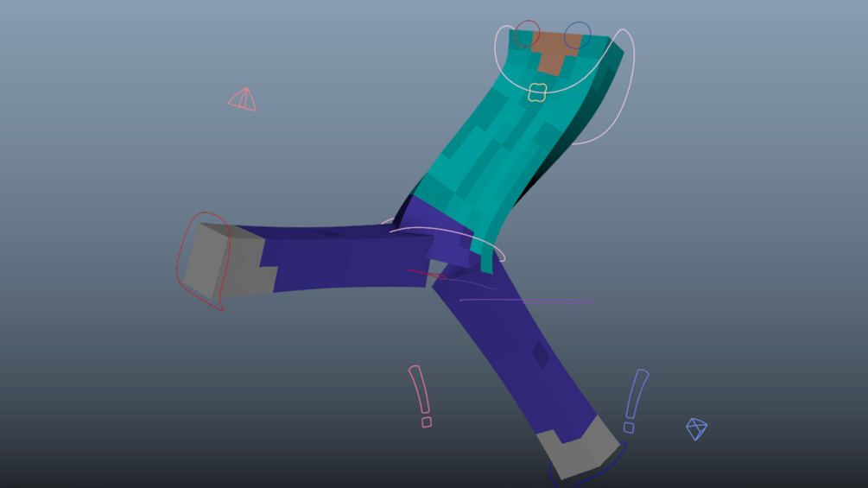Select the yellow clover-shaped chest control
This screenshot has height=488, width=868.
click(x=537, y=92)
